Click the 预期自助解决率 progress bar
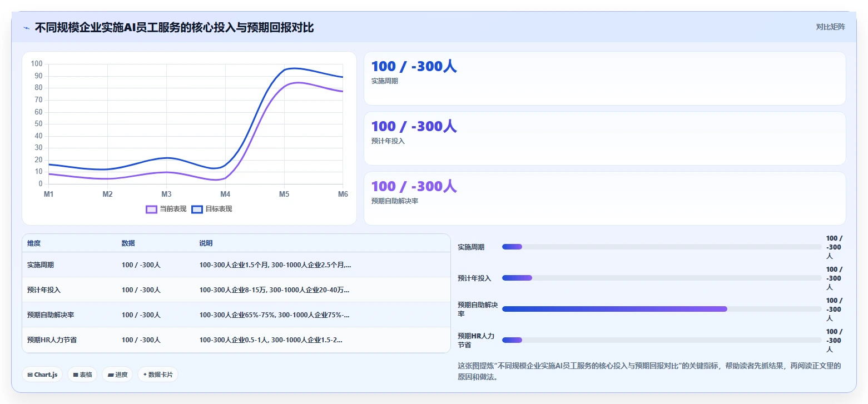Image resolution: width=868 pixels, height=404 pixels. pos(662,309)
